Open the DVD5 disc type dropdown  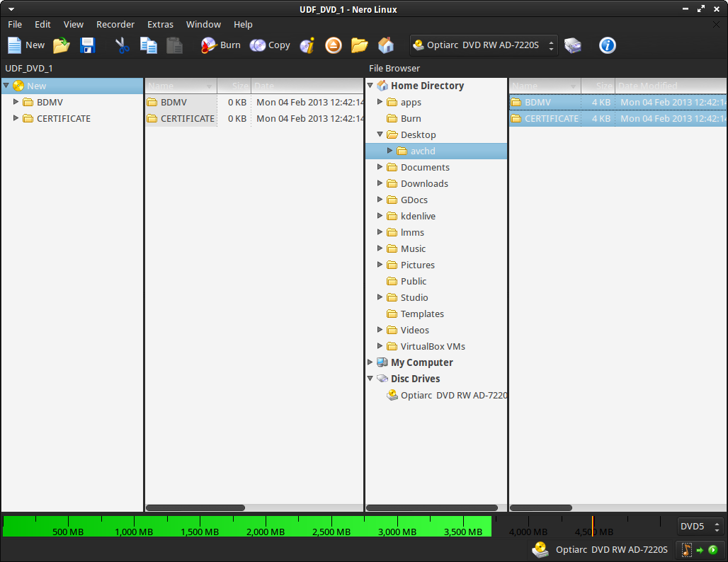point(700,527)
